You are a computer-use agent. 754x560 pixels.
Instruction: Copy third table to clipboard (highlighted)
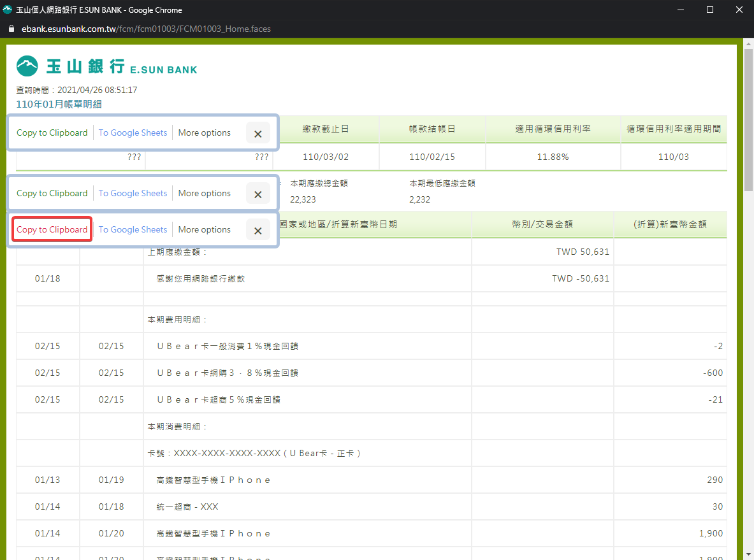[x=52, y=229]
